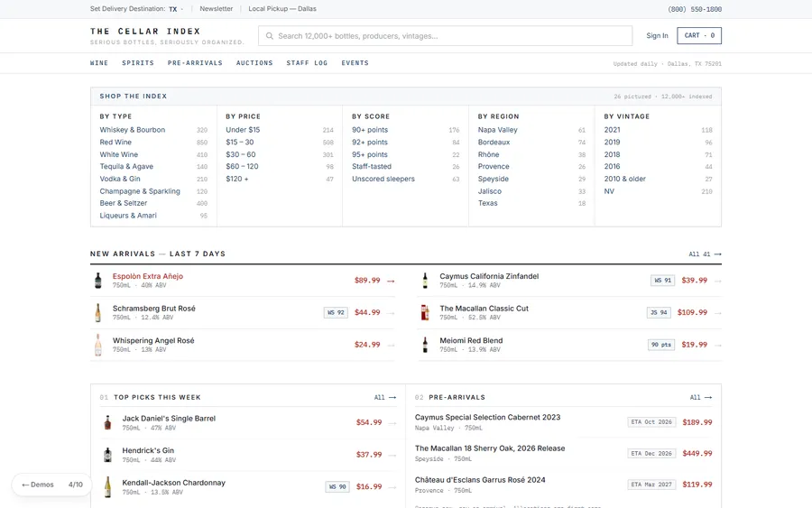Click the Meiomi Red Blend bottle image

pos(425,345)
